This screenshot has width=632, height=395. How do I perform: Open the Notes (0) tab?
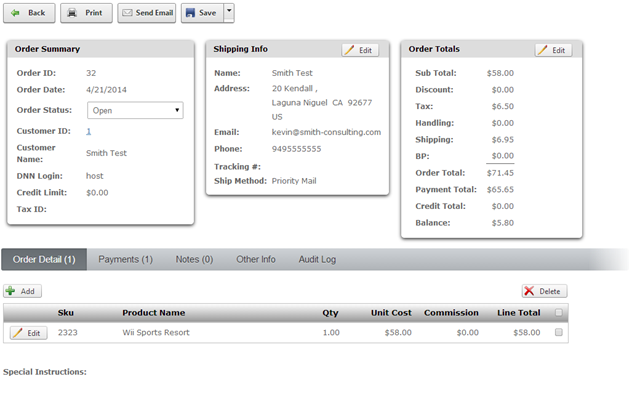(194, 260)
